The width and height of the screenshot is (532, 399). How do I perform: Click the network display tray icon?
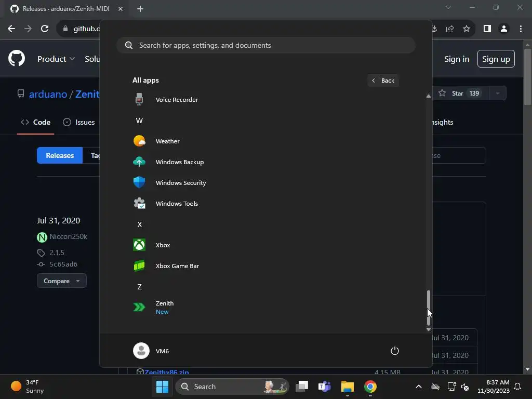click(x=451, y=387)
